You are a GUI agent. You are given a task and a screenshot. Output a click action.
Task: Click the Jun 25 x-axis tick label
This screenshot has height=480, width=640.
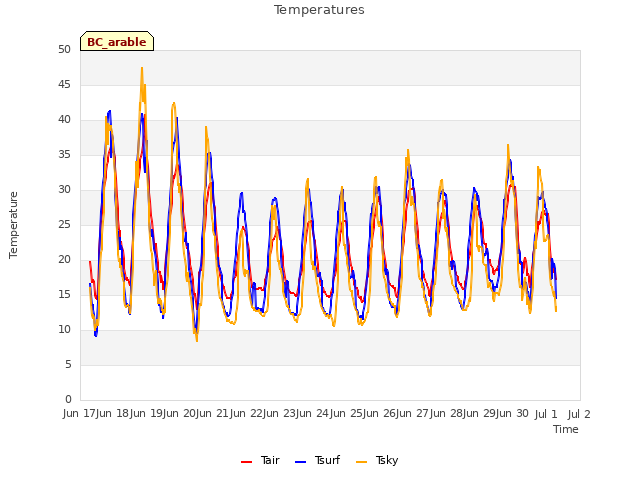click(x=348, y=414)
